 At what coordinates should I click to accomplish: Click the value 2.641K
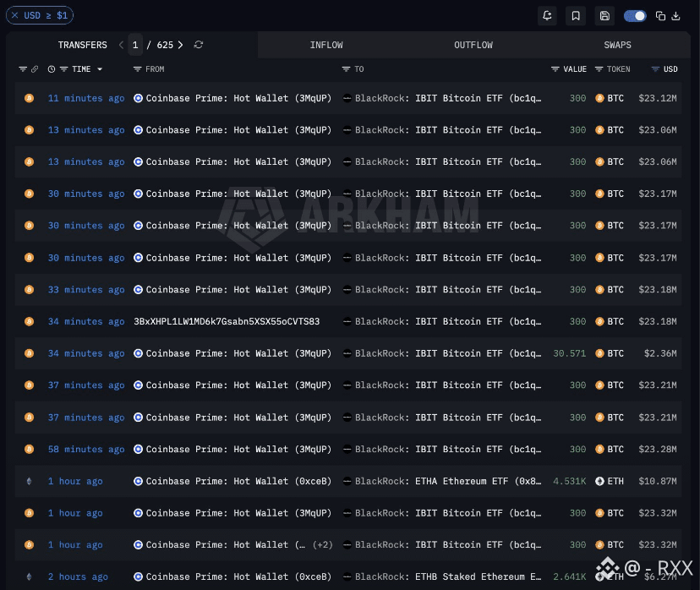point(569,576)
